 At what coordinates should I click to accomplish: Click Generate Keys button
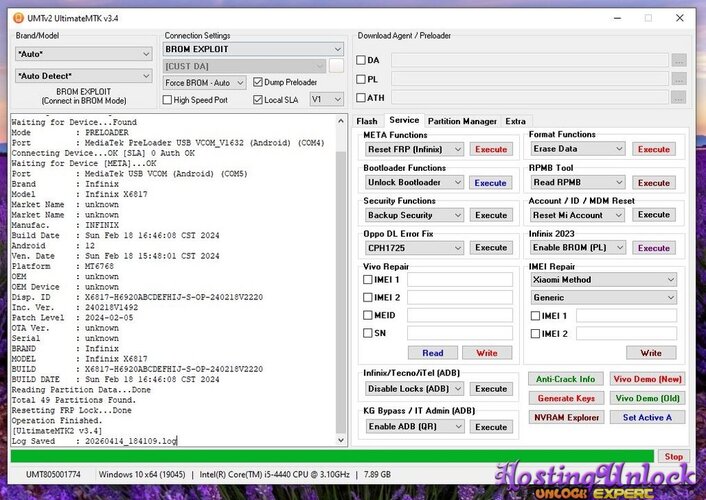(x=566, y=398)
